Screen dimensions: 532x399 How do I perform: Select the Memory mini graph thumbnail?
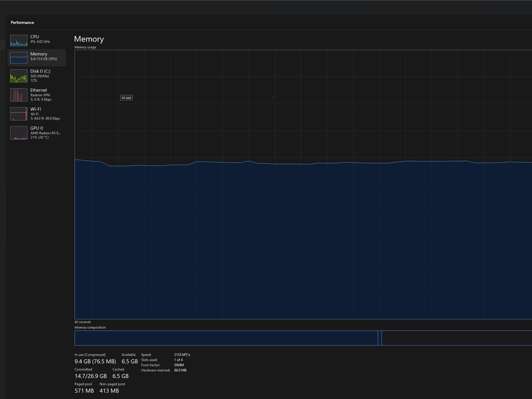pyautogui.click(x=19, y=58)
